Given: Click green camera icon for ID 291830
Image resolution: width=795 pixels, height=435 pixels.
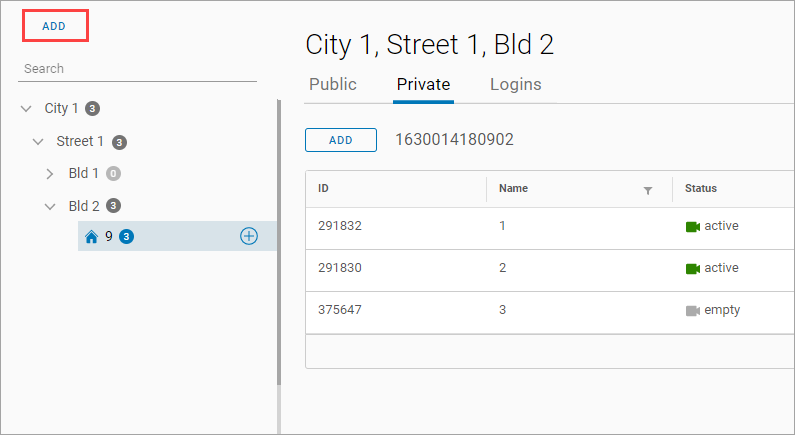Looking at the screenshot, I should coord(692,268).
